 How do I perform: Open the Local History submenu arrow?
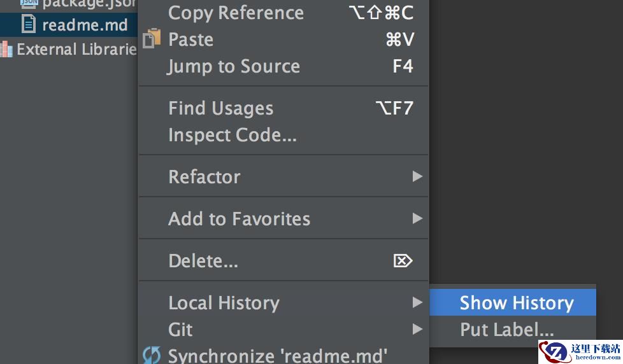coord(417,302)
